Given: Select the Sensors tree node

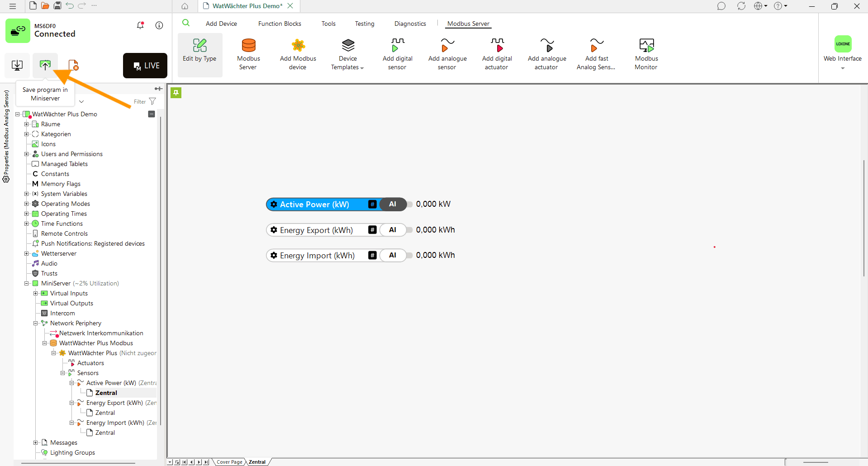Looking at the screenshot, I should coord(88,373).
